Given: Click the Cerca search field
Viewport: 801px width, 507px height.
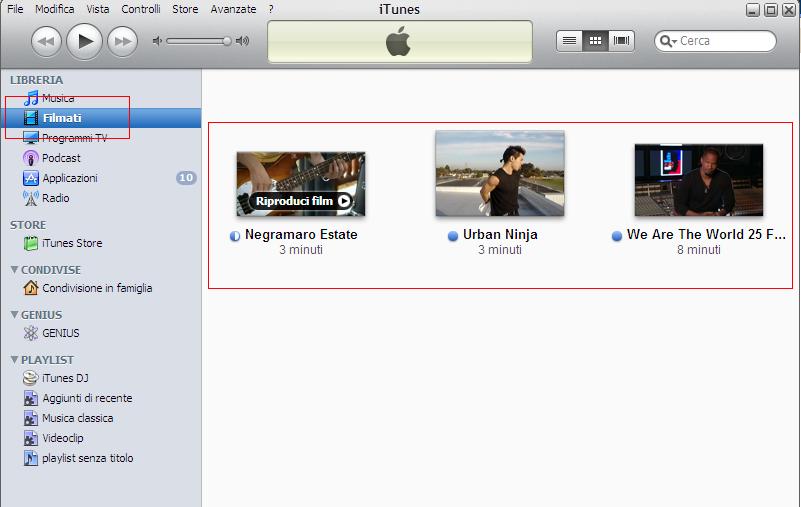Looking at the screenshot, I should click(x=715, y=41).
